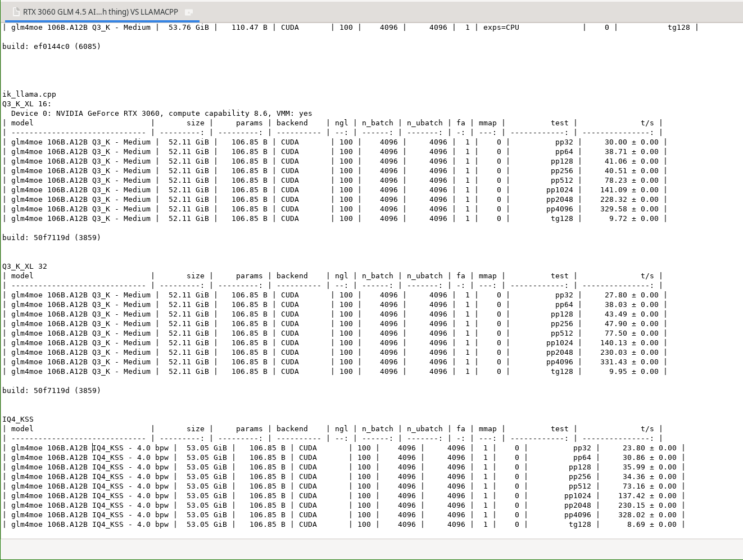Click the '34.36 ± 0.00' t/s value
Viewport: 743px width, 560px height.
650,477
